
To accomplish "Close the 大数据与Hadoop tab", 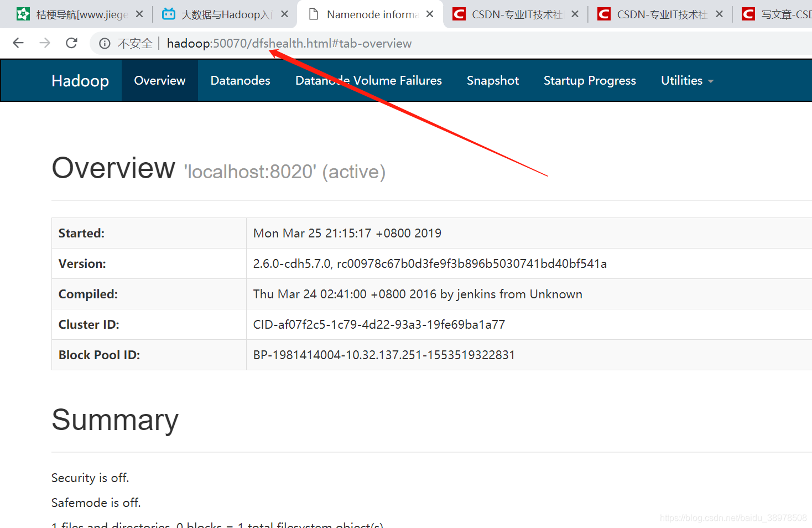I will (284, 14).
